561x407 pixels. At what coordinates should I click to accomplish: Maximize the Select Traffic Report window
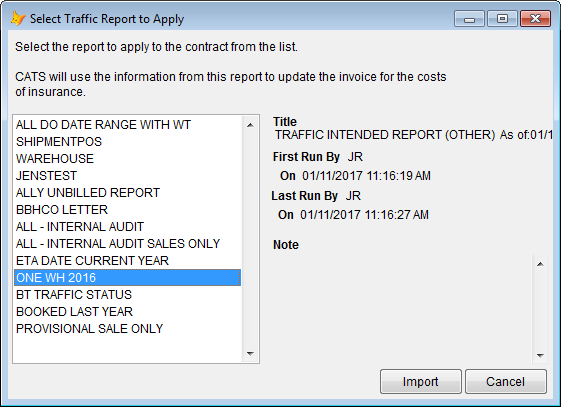point(502,19)
